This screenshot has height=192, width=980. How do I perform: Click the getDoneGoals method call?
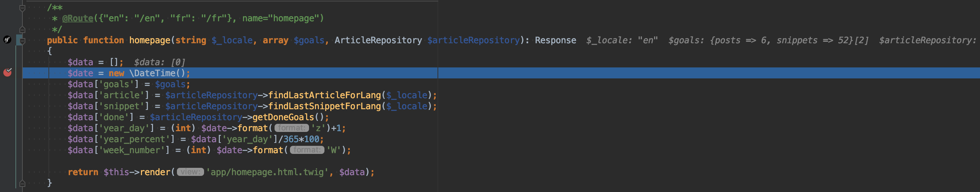click(283, 117)
